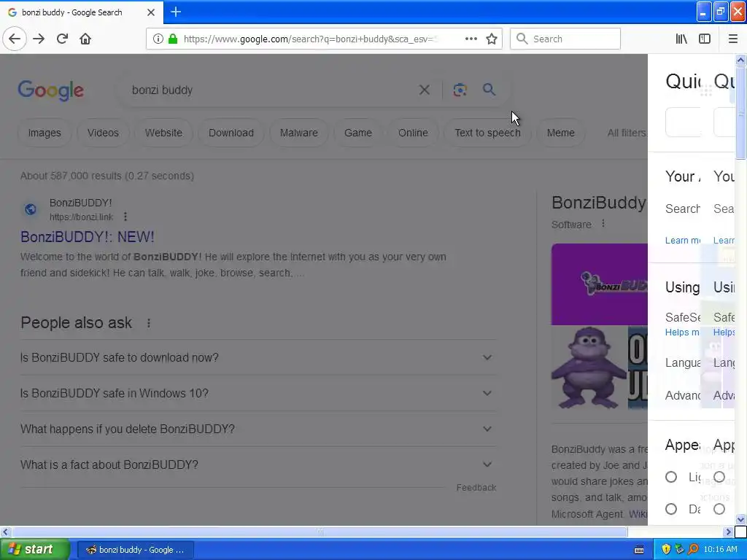Image resolution: width=747 pixels, height=560 pixels.
Task: Apply the Online filter chip
Action: point(413,133)
